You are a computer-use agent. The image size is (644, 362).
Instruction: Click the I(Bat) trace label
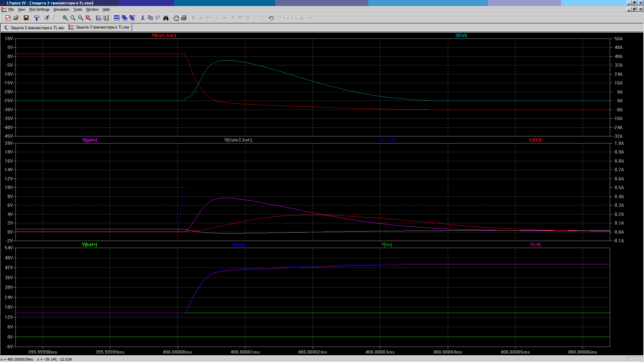[461, 35]
